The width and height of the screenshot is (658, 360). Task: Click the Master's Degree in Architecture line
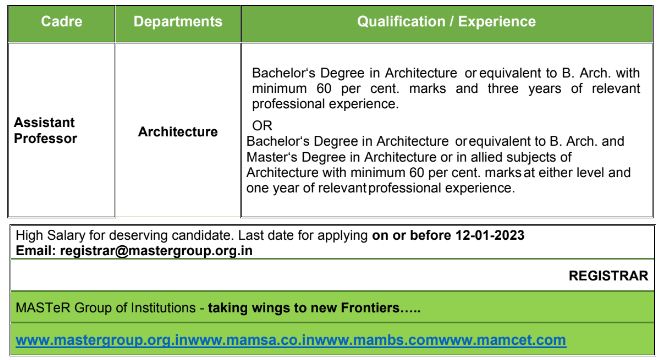point(409,157)
